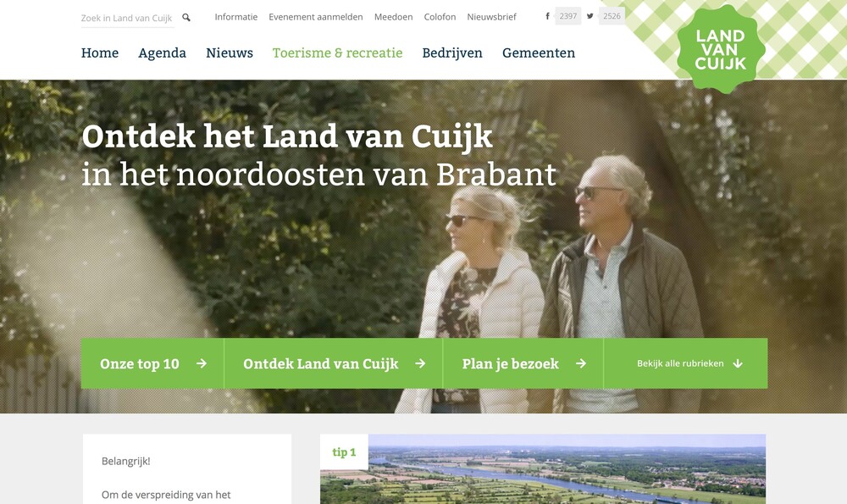
Task: Click arrow next to Ontdek Land van Cuijk
Action: point(420,363)
